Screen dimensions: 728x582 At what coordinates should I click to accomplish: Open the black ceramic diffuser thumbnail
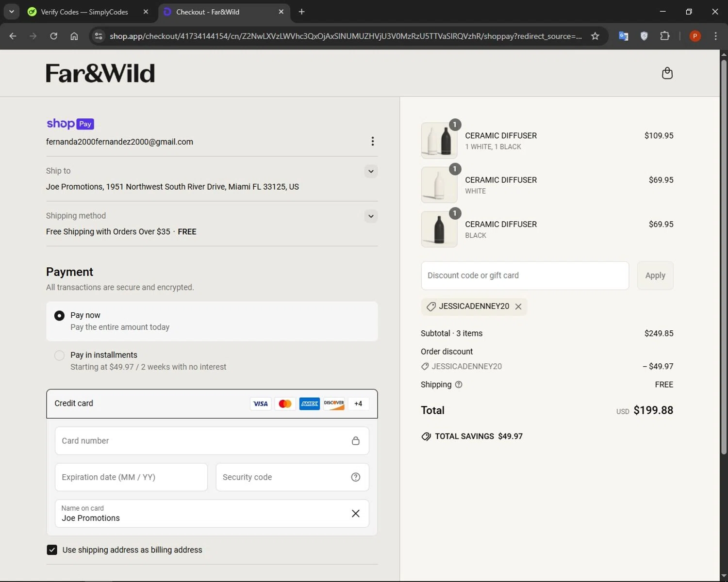coord(439,229)
